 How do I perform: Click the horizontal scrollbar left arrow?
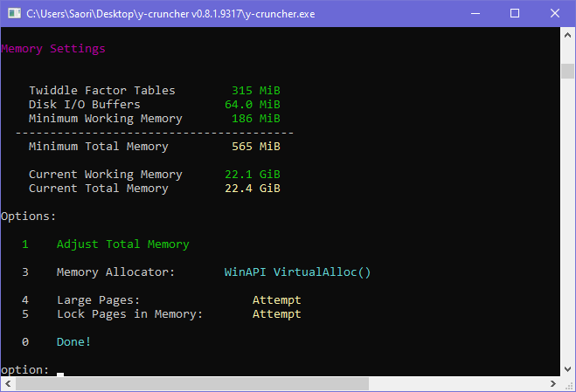coord(7,384)
